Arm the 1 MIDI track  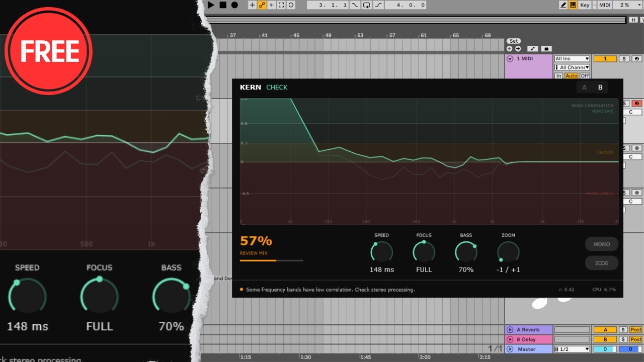tap(637, 59)
